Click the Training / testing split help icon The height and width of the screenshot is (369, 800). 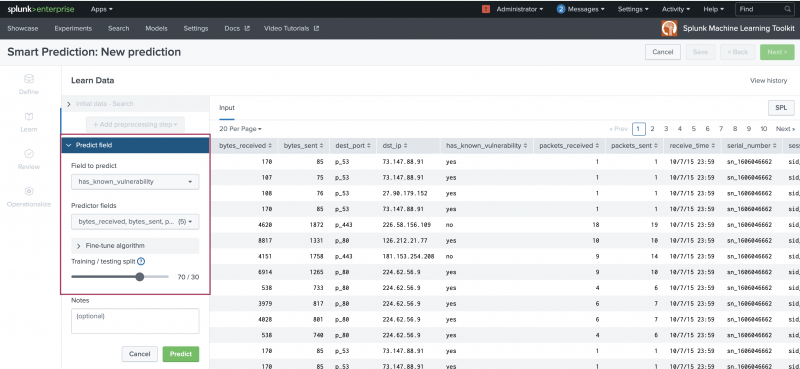coord(141,261)
